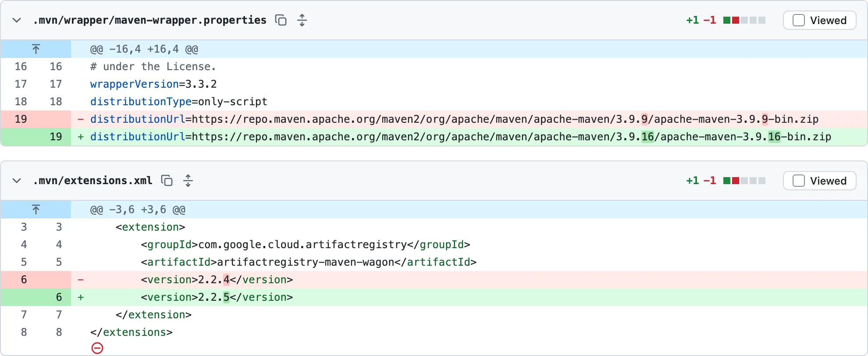Screen dimensions: 868x356
Task: Expand all lines of extensions.xml
Action: 188,181
